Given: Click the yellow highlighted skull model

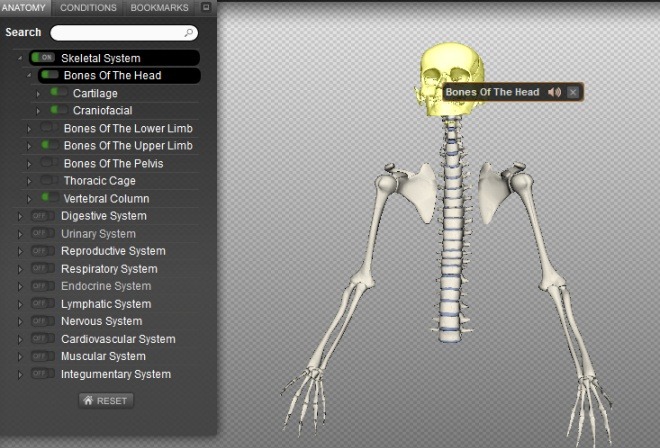Looking at the screenshot, I should [451, 78].
